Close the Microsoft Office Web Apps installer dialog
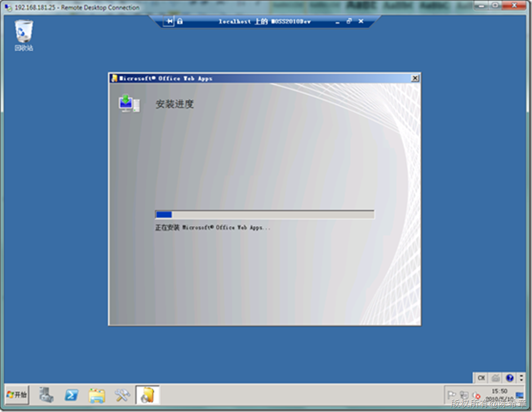Image resolution: width=532 pixels, height=412 pixels. tap(415, 78)
